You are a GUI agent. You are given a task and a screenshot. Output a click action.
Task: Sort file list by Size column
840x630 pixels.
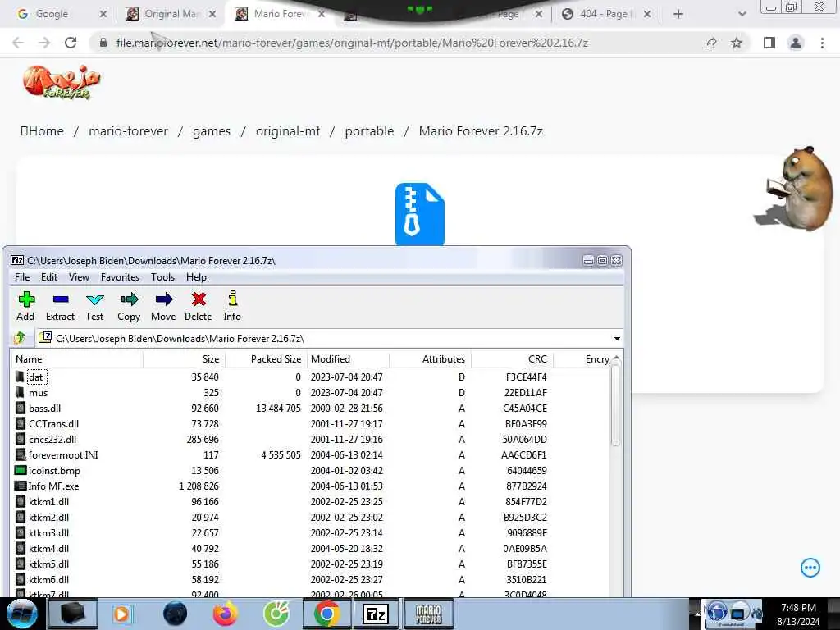tap(185, 359)
